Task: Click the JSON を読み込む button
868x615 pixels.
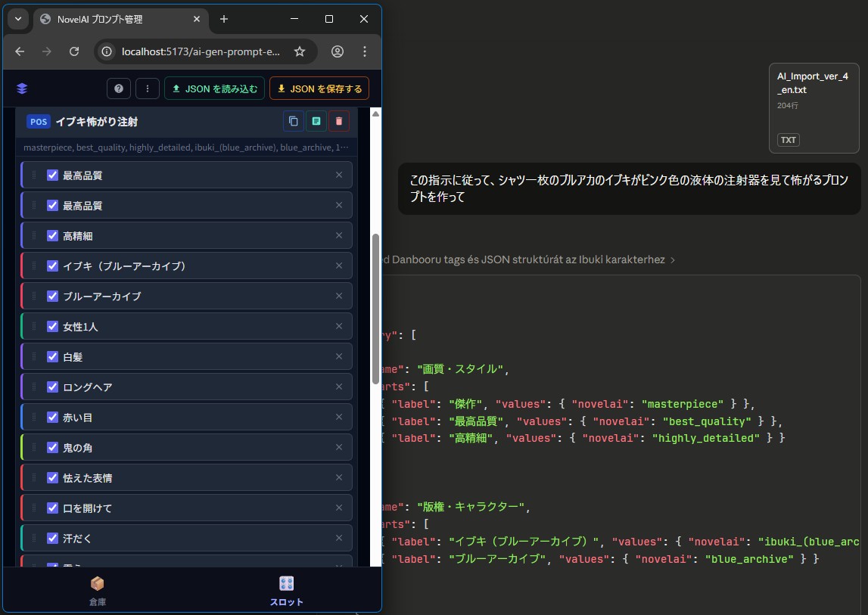Action: pyautogui.click(x=214, y=89)
